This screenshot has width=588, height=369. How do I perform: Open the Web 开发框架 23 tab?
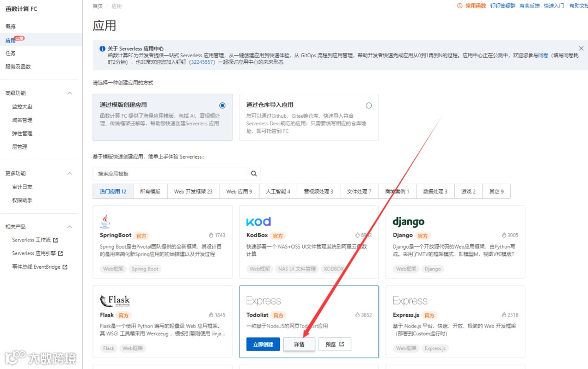pyautogui.click(x=193, y=191)
